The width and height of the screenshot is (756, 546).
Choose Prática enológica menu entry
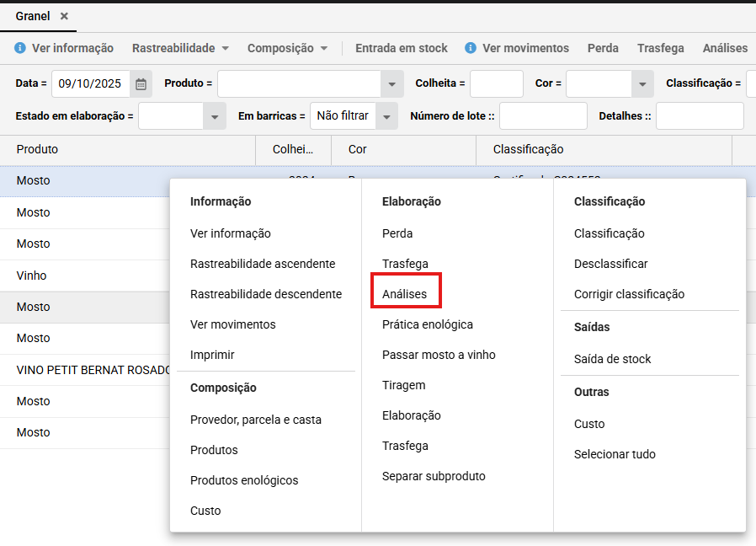tap(428, 324)
